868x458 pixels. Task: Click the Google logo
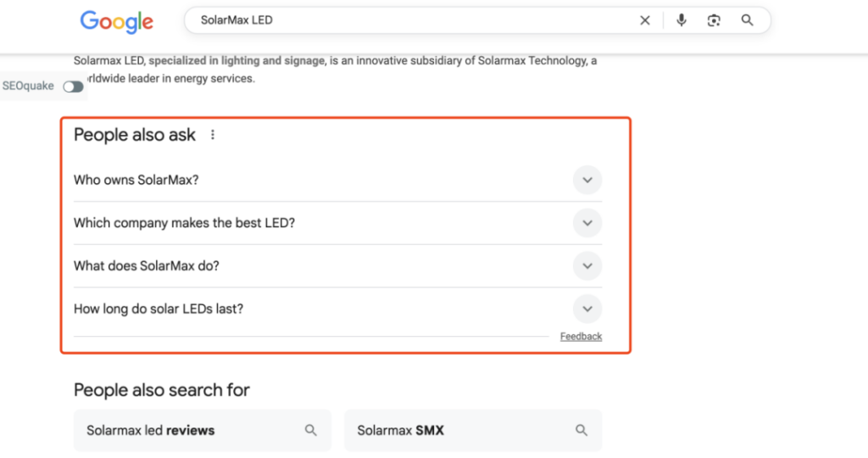point(117,21)
